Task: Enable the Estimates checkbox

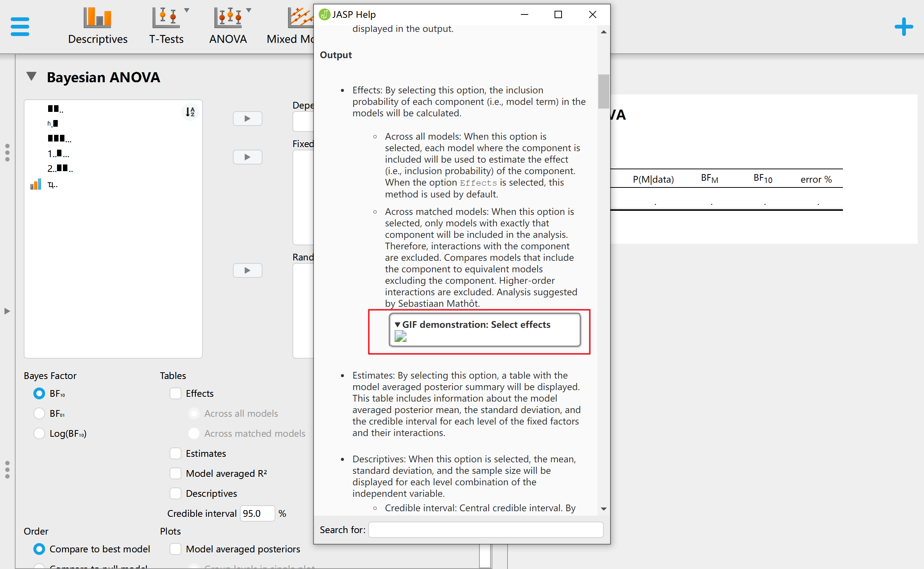Action: tap(175, 453)
